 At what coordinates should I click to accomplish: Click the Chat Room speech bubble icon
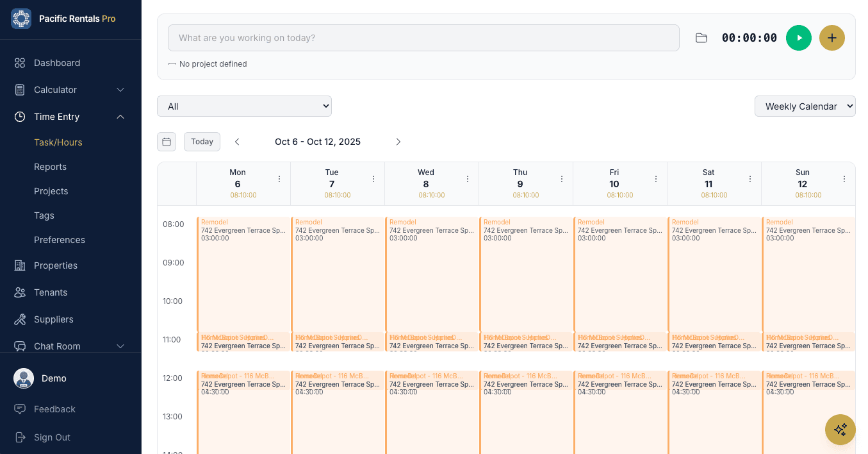(x=20, y=346)
